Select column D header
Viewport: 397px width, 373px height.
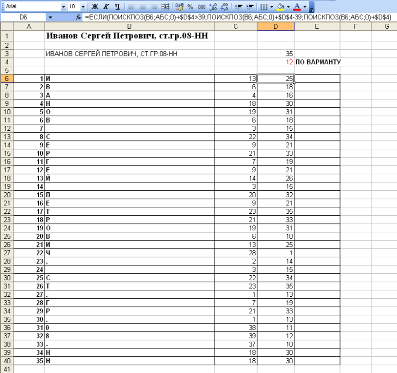point(276,26)
